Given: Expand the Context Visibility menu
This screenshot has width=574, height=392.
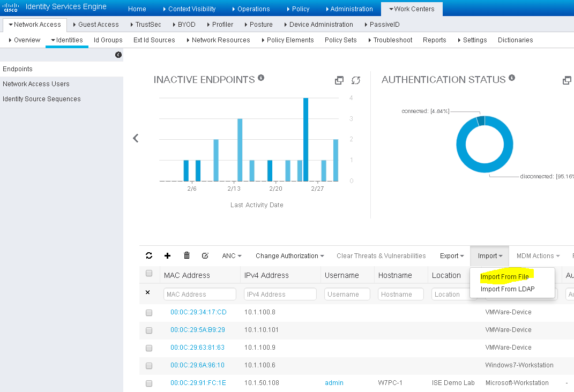Looking at the screenshot, I should pos(189,9).
